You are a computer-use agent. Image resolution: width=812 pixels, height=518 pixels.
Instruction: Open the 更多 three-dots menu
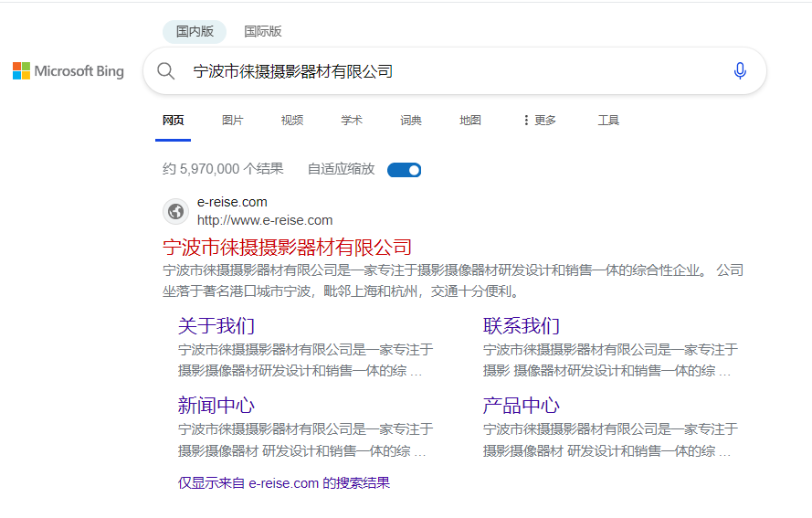(x=539, y=121)
